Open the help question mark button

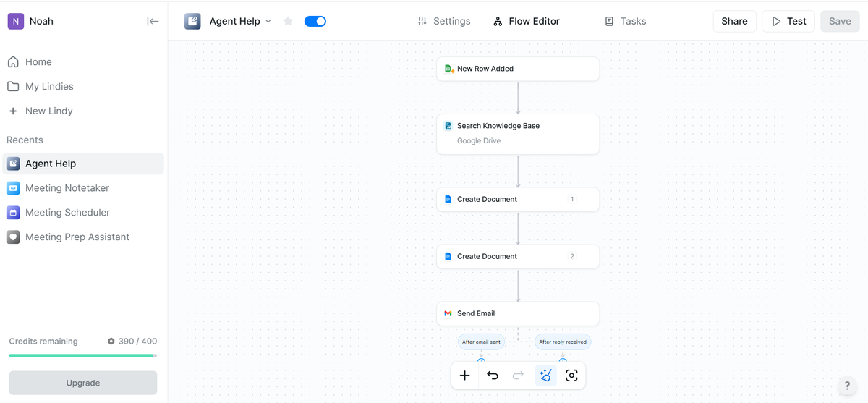click(847, 386)
